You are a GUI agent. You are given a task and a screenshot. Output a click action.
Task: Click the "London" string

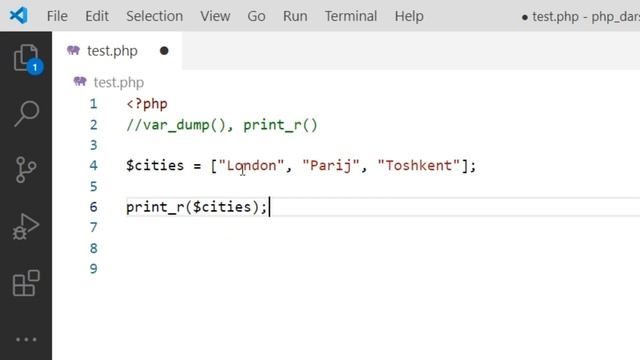(251, 165)
